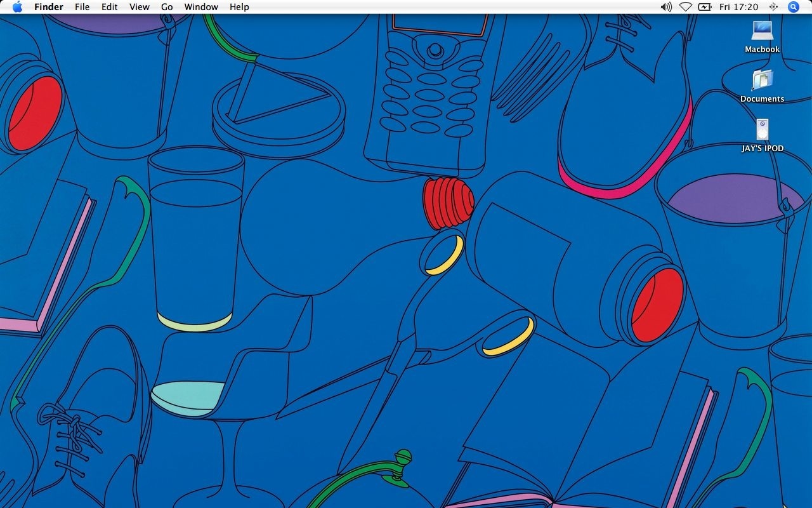The image size is (812, 508).
Task: Check the battery status icon
Action: [x=705, y=7]
